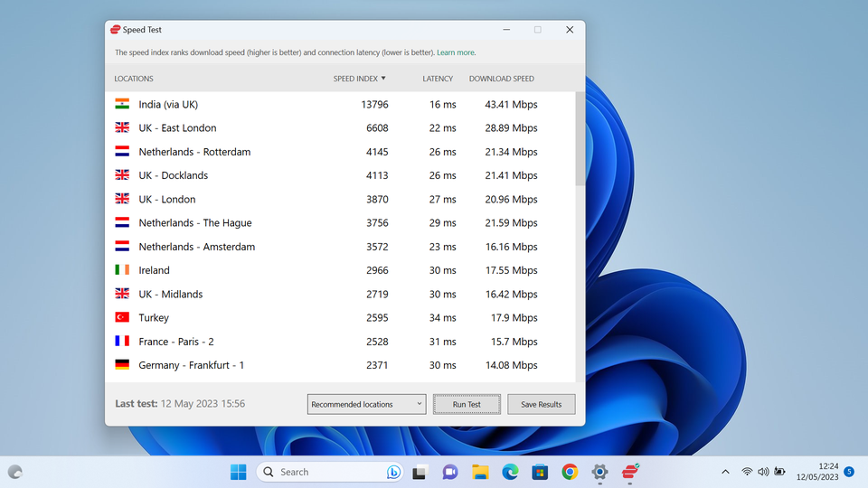Select the UK - East London row
The width and height of the screenshot is (868, 488).
(341, 127)
